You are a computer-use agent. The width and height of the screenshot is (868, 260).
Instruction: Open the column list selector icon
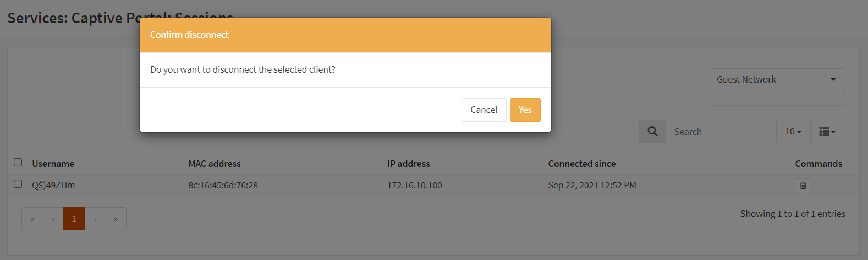pyautogui.click(x=827, y=132)
